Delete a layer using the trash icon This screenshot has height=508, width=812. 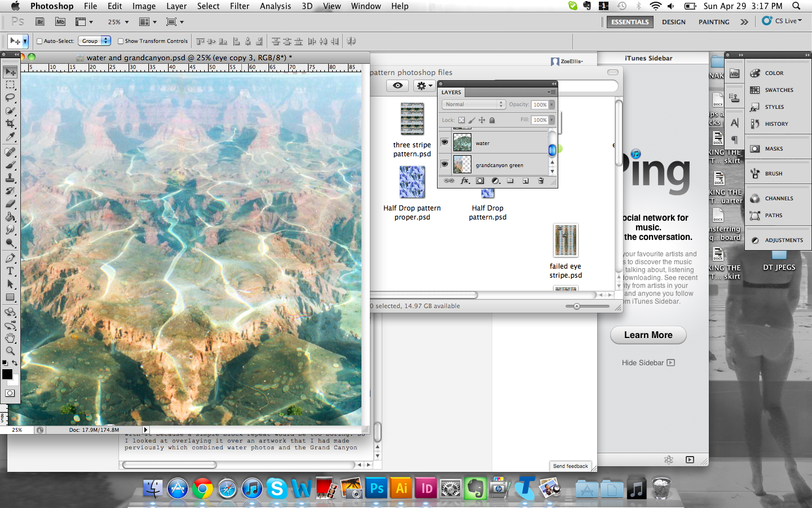click(540, 181)
